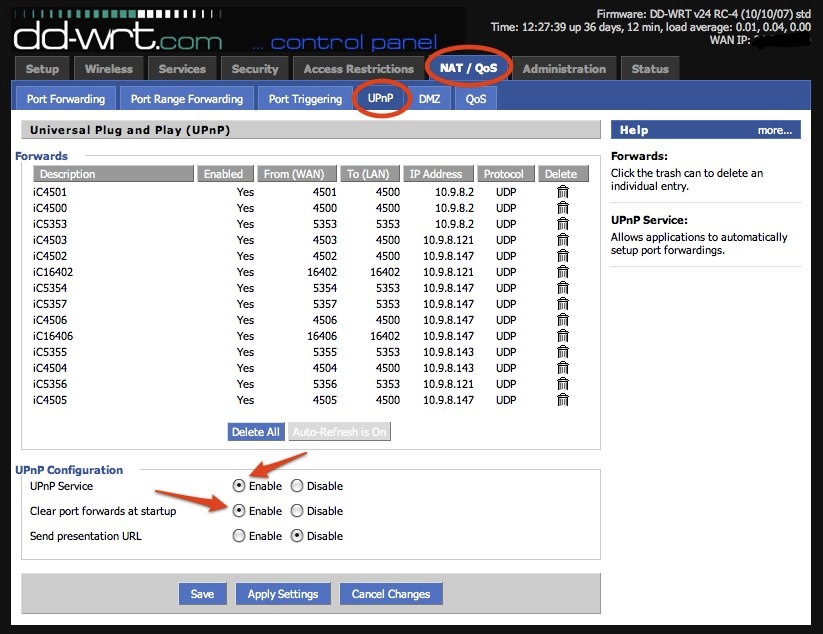823x634 pixels.
Task: Go to the Security tab
Action: [x=255, y=69]
